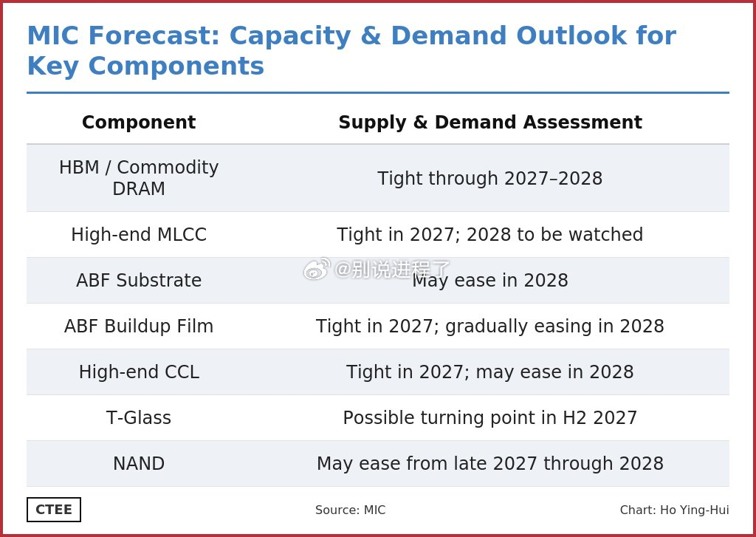
Task: Click the ABF Buildup Film label
Action: click(x=139, y=326)
